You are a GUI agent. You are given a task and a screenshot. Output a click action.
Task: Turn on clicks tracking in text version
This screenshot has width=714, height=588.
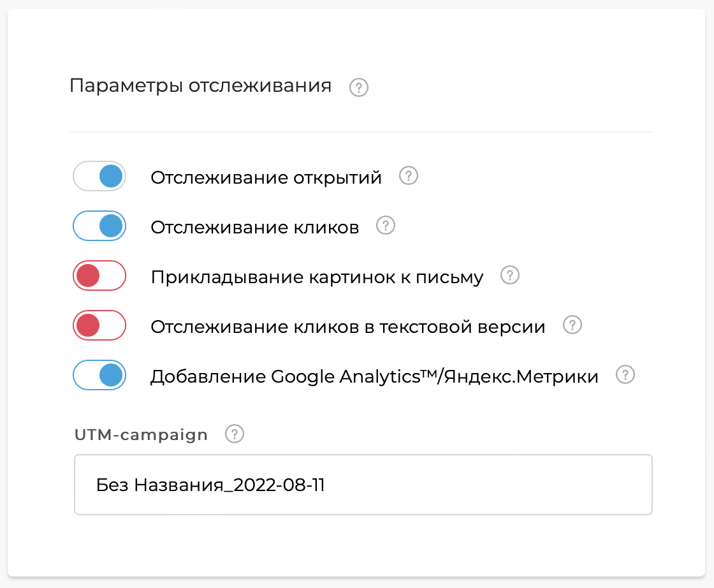click(99, 325)
